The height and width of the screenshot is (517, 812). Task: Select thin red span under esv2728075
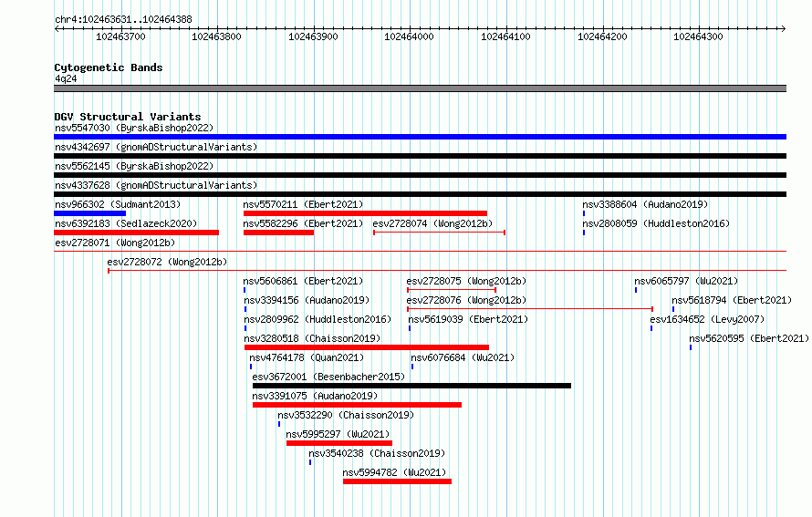click(453, 290)
